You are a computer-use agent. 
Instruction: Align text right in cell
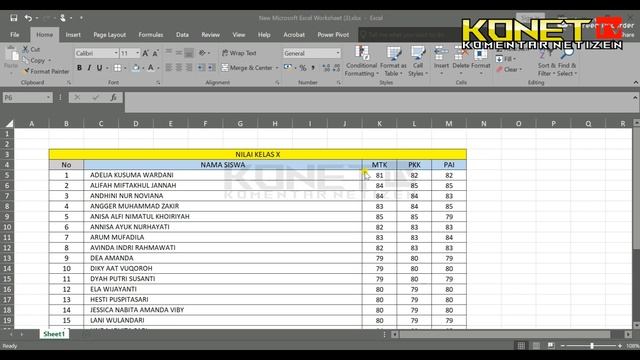click(189, 68)
